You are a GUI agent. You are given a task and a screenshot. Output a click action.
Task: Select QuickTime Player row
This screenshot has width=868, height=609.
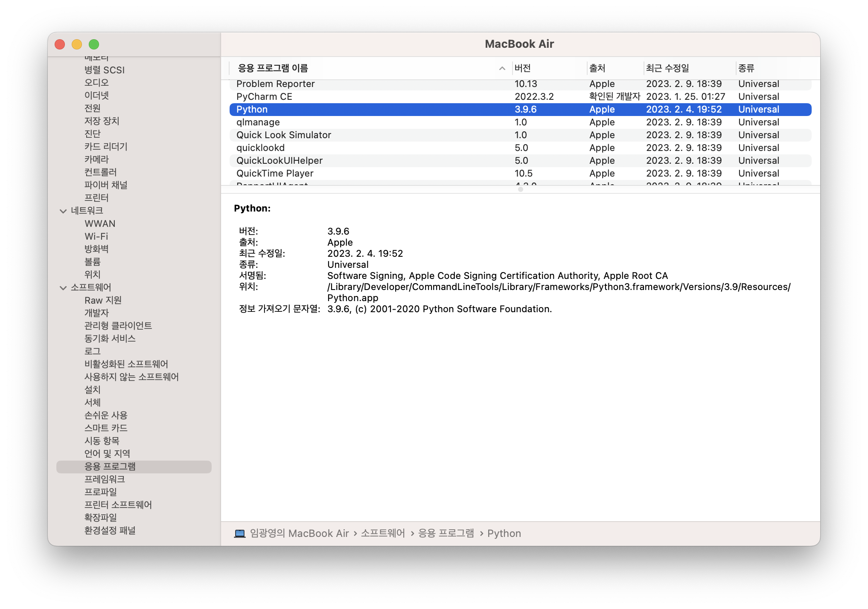[x=275, y=174]
